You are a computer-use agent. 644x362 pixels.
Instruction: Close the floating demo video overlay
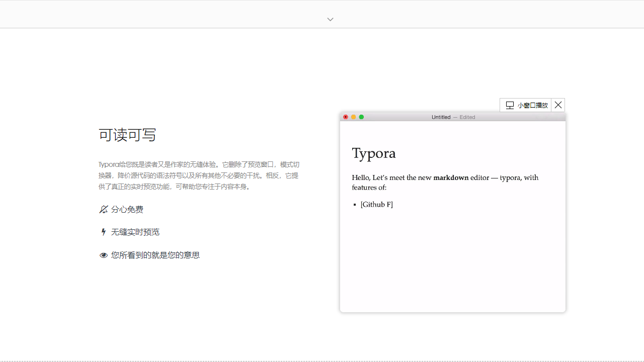tap(558, 105)
